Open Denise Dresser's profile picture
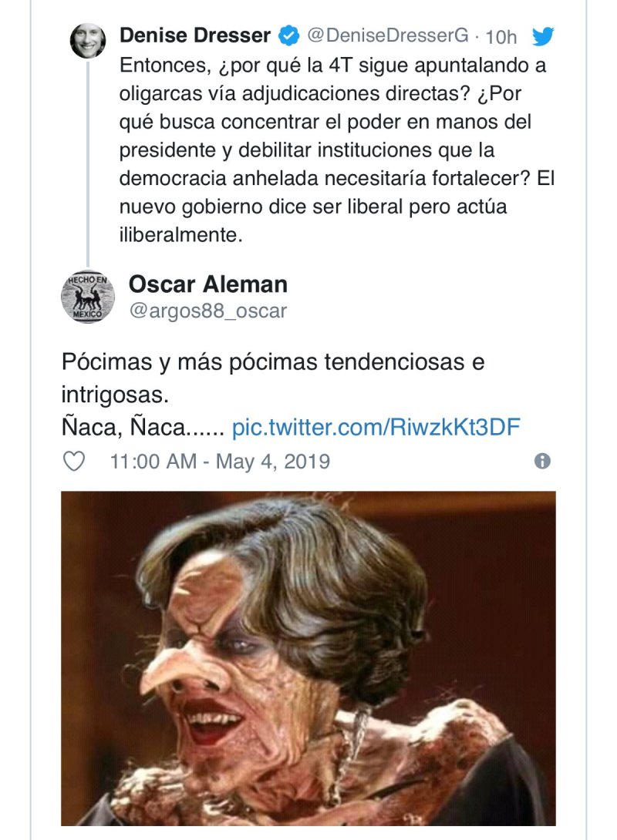617x840 pixels. pos(89,39)
